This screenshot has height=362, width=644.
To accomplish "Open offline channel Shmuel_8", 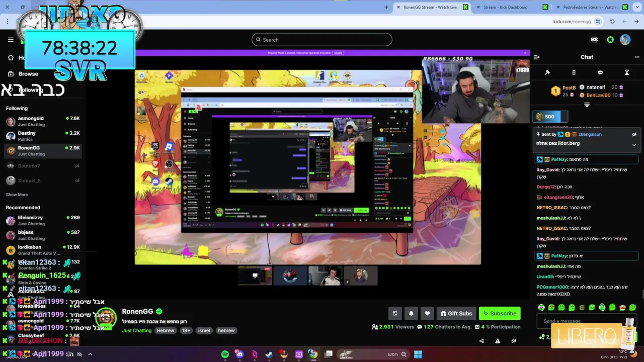I will click(43, 180).
